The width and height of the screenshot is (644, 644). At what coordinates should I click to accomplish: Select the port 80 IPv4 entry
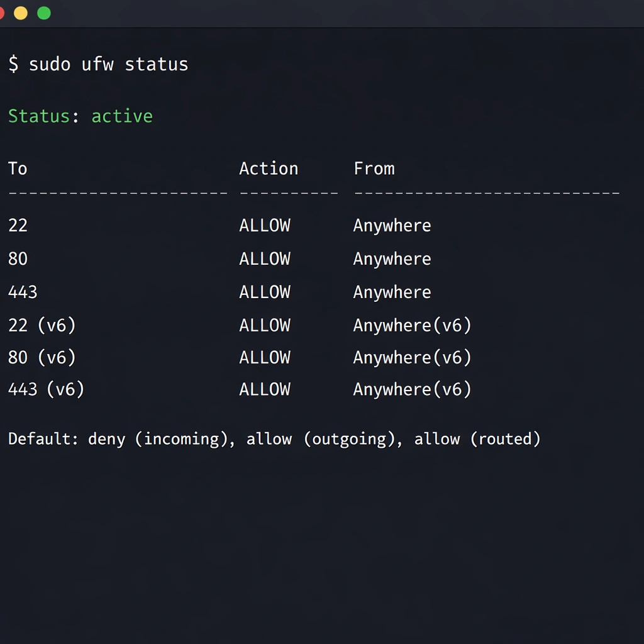click(x=18, y=259)
